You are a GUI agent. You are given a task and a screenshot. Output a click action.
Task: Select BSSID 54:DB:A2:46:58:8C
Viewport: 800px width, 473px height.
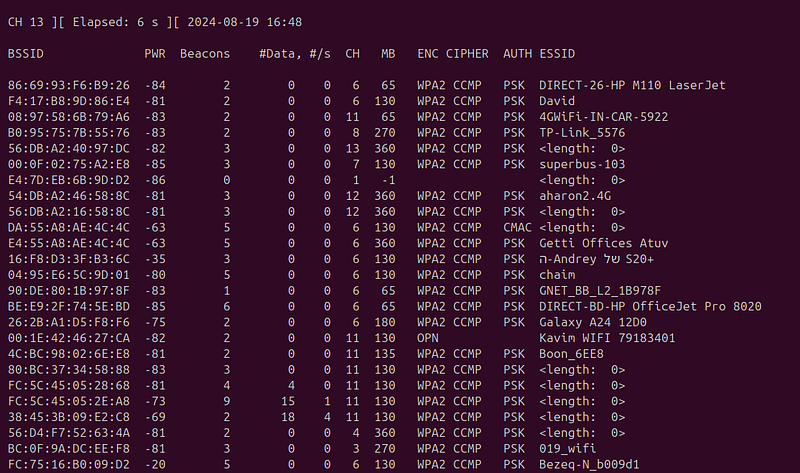tap(68, 196)
